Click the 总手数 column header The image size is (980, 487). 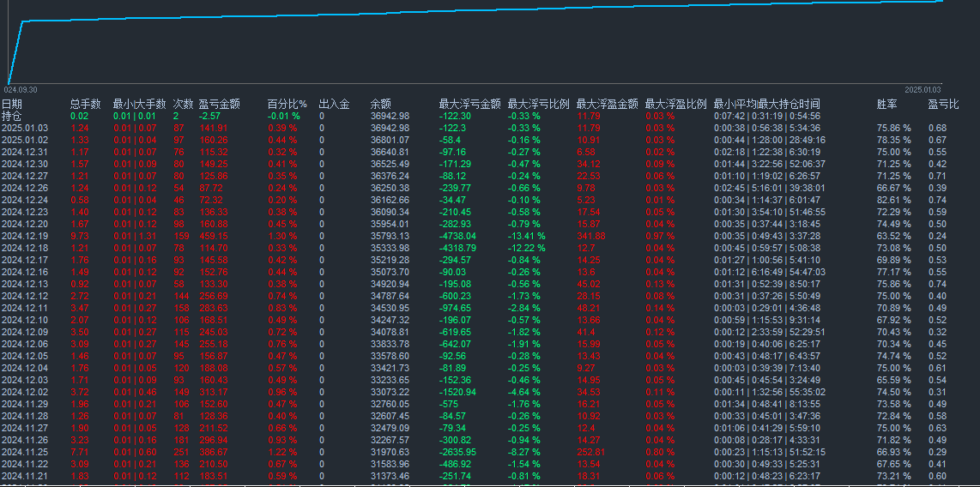85,104
